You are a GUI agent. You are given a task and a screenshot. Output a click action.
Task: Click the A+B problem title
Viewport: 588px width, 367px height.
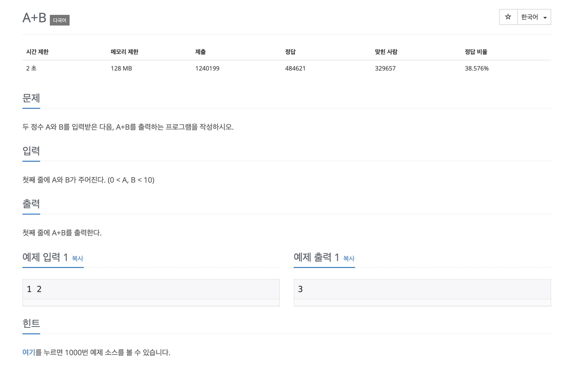(x=34, y=17)
